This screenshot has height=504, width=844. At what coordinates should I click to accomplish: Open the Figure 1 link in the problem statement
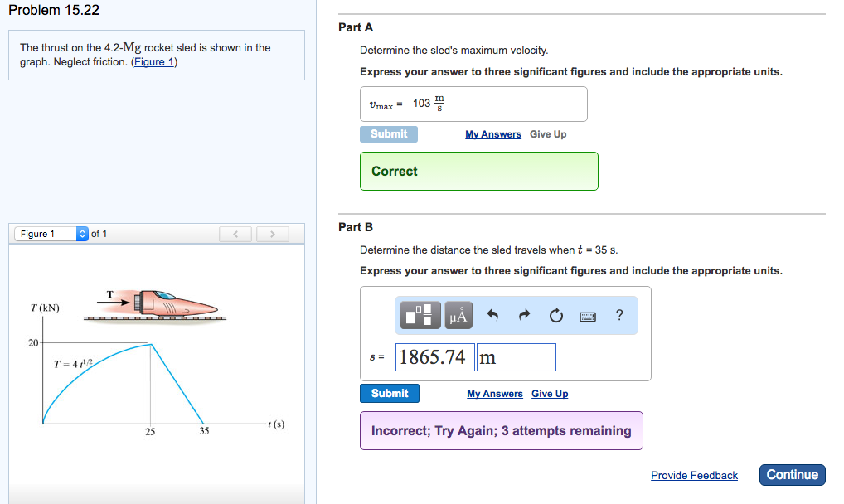point(154,60)
